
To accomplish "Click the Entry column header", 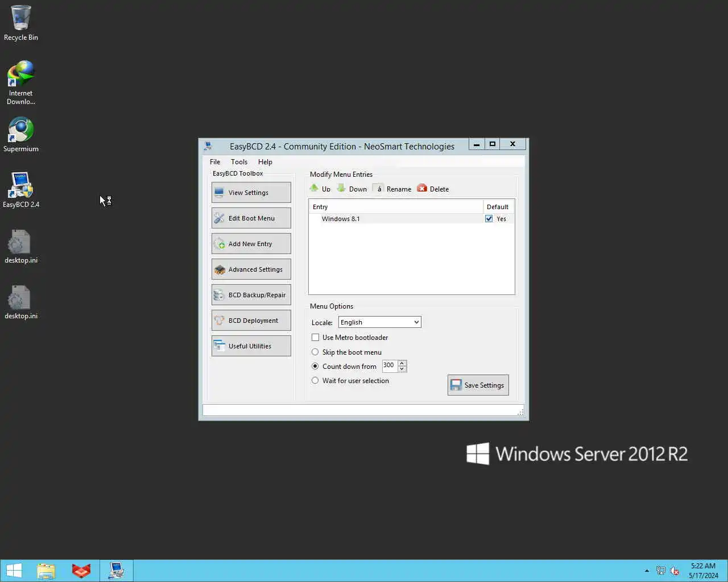I will click(x=396, y=207).
